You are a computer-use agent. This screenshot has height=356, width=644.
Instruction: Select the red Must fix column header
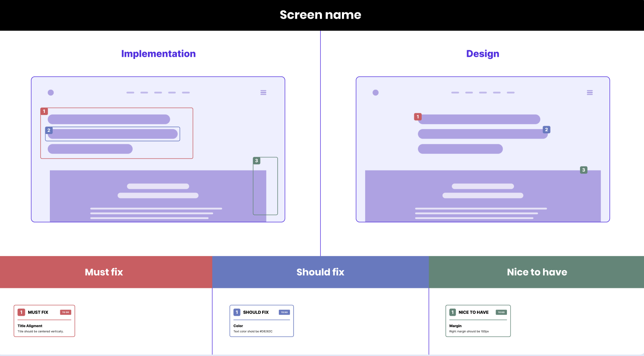[106, 272]
